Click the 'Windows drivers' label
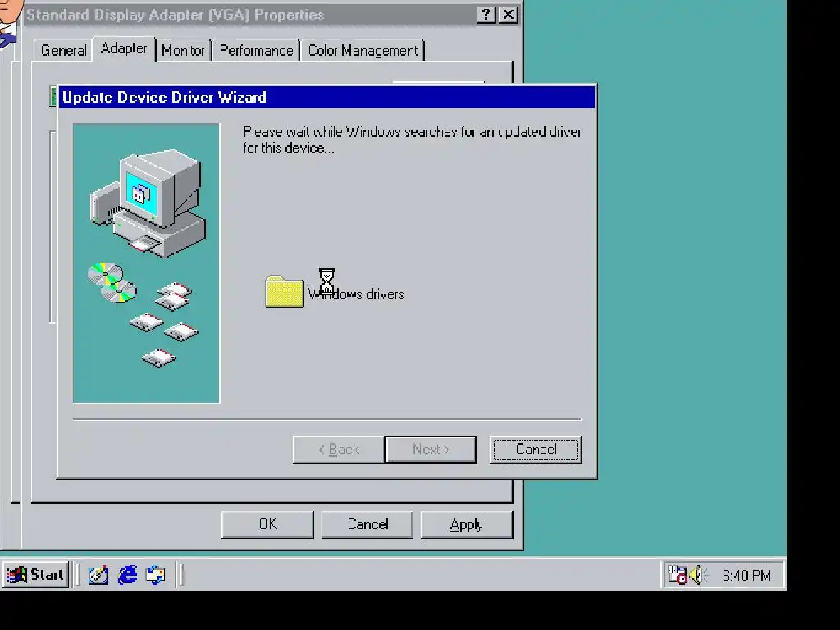Screen dimensions: 840x630 point(356,294)
